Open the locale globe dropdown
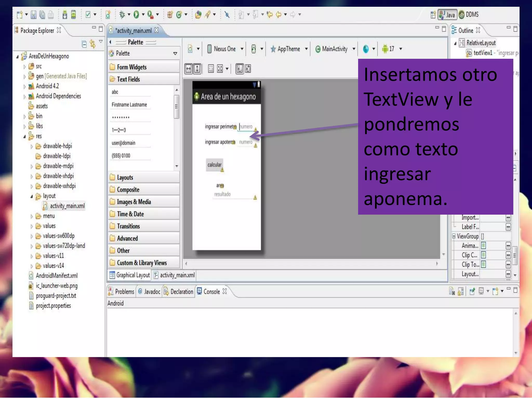532x399 pixels. pyautogui.click(x=369, y=49)
